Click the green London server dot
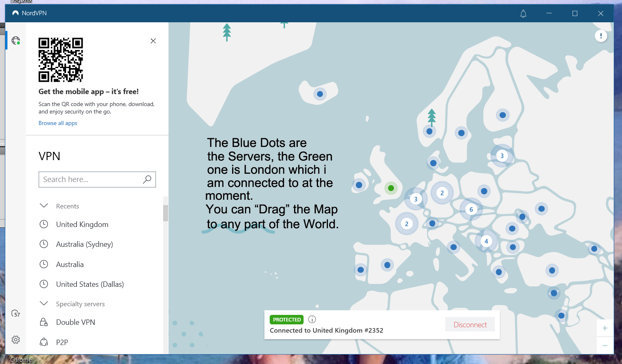The height and width of the screenshot is (364, 622). click(x=391, y=188)
